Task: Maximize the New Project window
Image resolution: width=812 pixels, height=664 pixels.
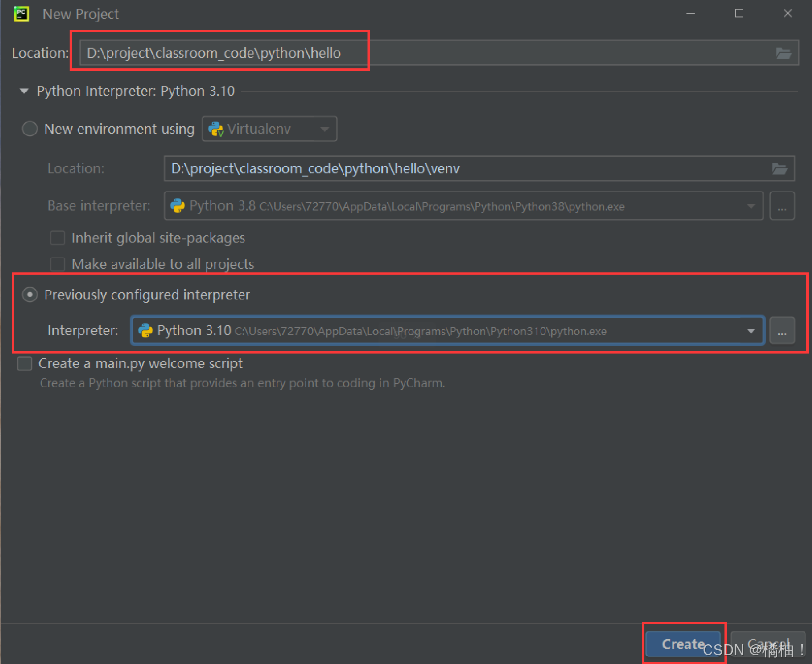Action: click(x=739, y=14)
